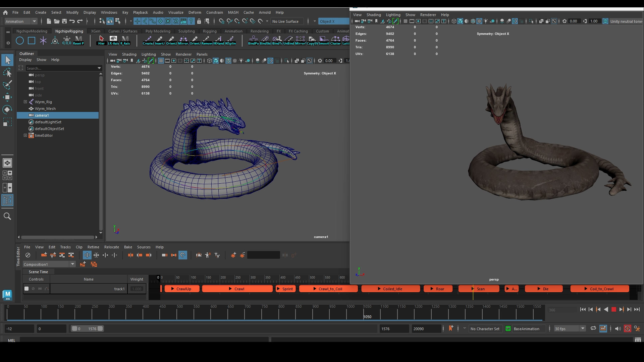Click the New Scene icon

pos(49,21)
